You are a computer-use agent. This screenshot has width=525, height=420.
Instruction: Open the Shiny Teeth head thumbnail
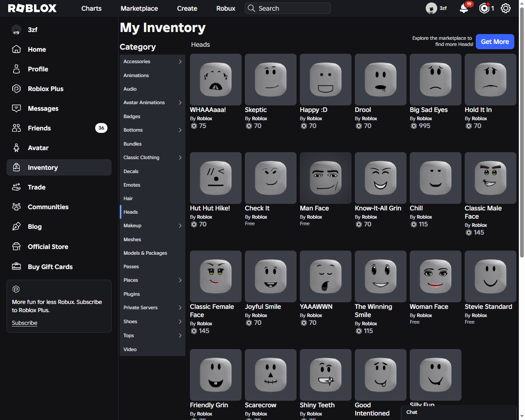point(326,375)
